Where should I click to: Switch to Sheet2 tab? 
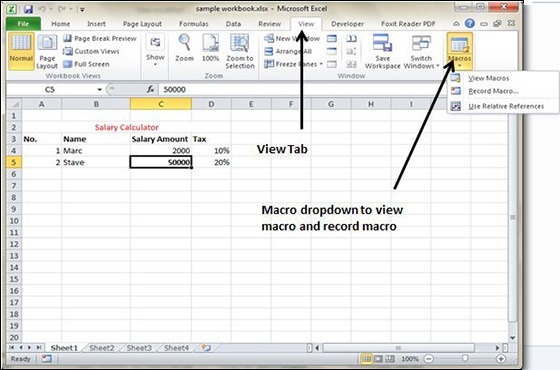point(102,348)
